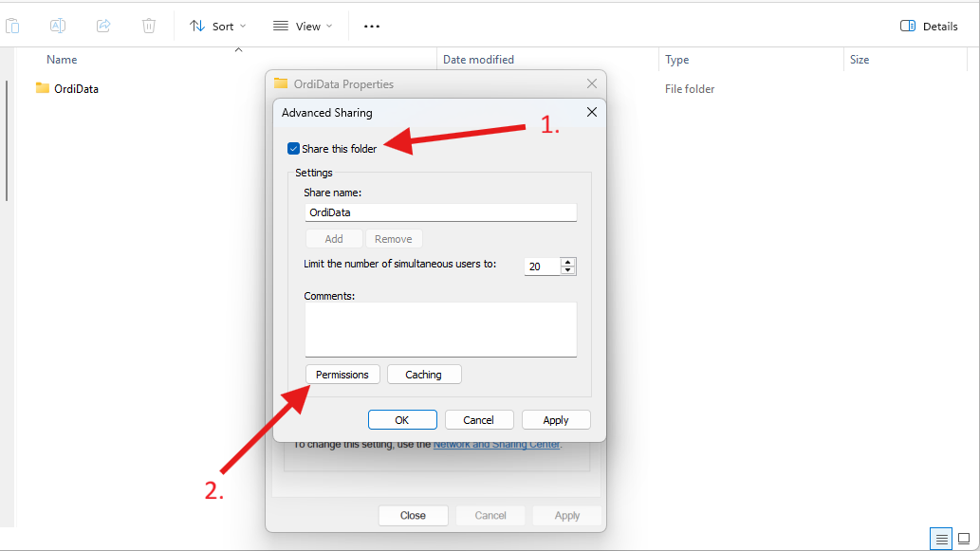Click the simultaneous users number field
This screenshot has height=551, width=980.
(x=542, y=266)
